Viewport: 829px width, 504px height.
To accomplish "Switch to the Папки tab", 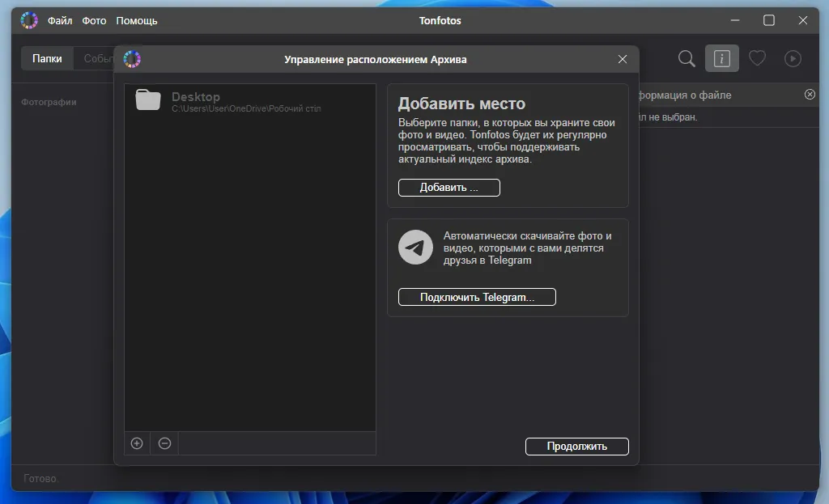I will (x=47, y=58).
